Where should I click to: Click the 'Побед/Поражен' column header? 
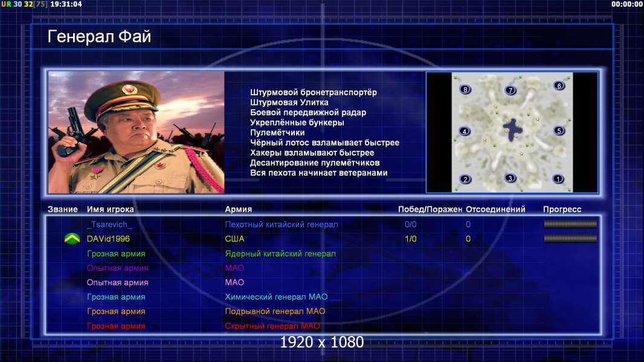pos(430,209)
